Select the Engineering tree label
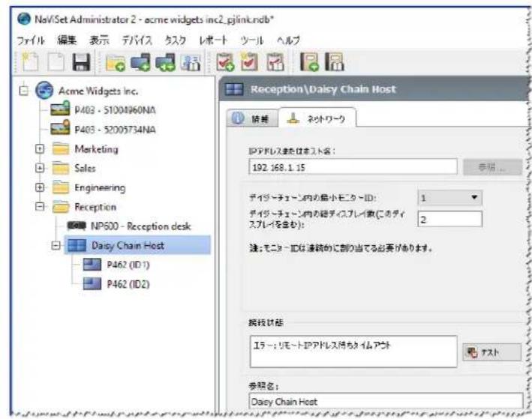 [100, 187]
